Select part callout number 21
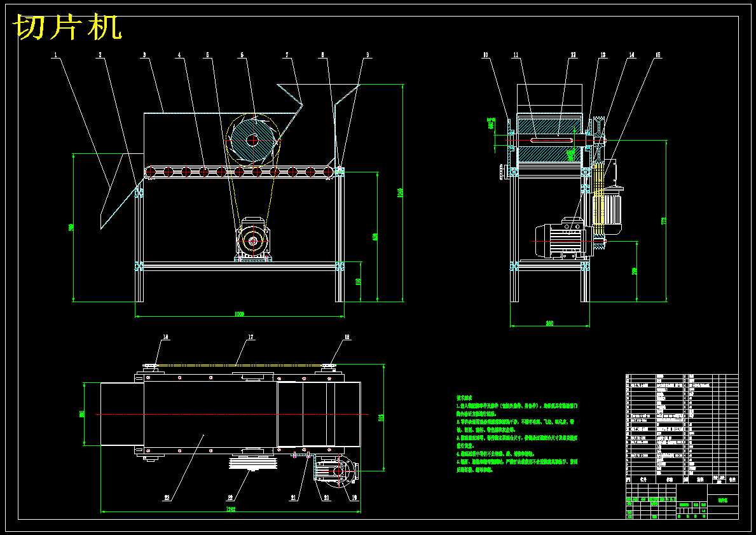The width and height of the screenshot is (756, 535). point(293,497)
